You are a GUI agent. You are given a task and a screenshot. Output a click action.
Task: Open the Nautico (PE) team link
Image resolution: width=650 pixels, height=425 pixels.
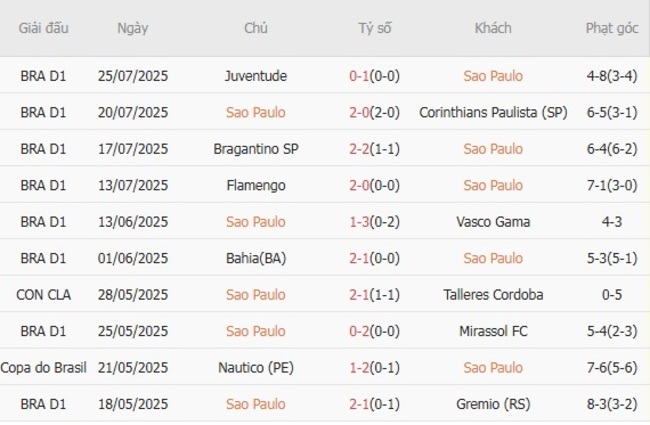(256, 367)
